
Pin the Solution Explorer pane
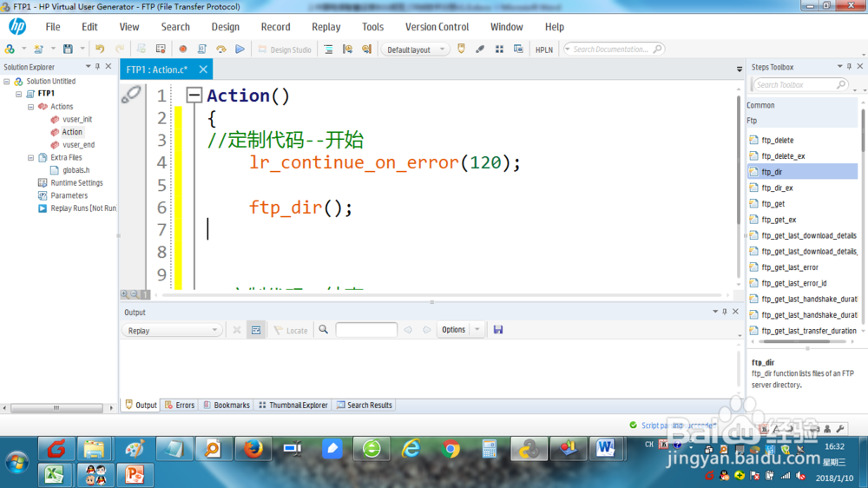98,67
